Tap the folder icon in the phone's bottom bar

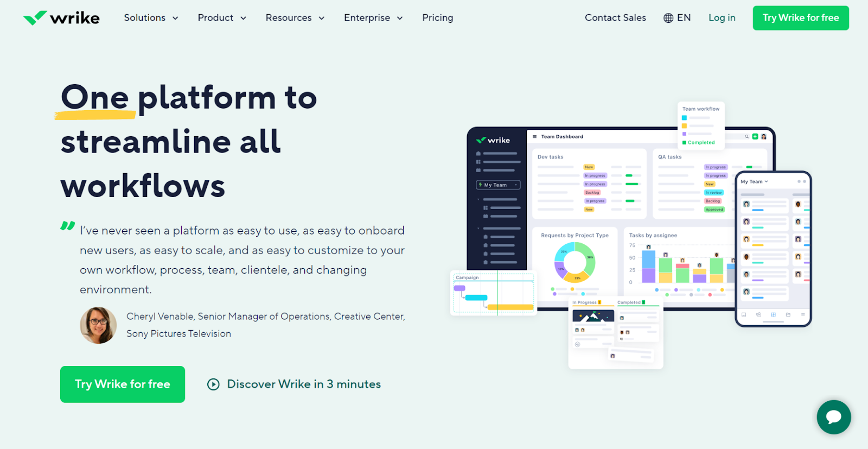788,315
